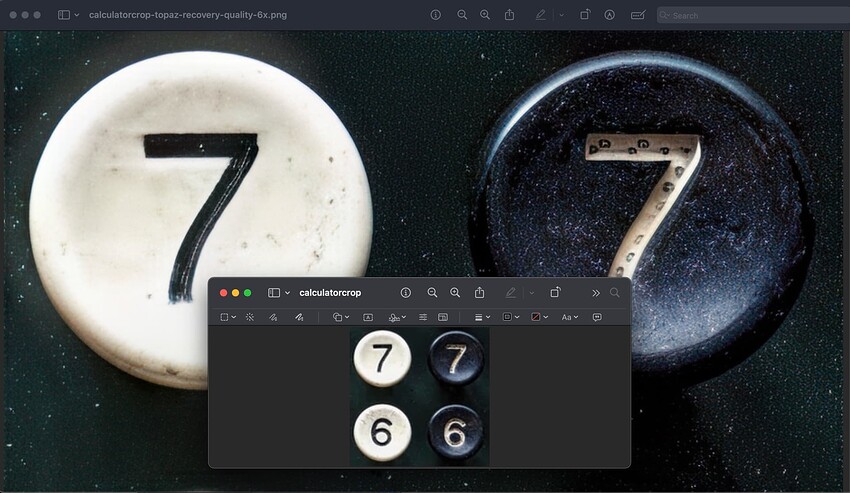
Task: Show the inspector info in calculatorcrop window
Action: (x=406, y=293)
